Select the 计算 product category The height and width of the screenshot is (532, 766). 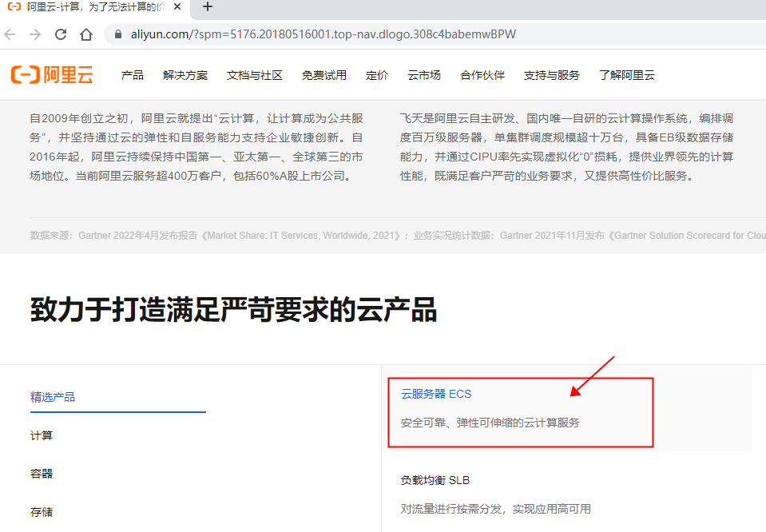pos(42,435)
